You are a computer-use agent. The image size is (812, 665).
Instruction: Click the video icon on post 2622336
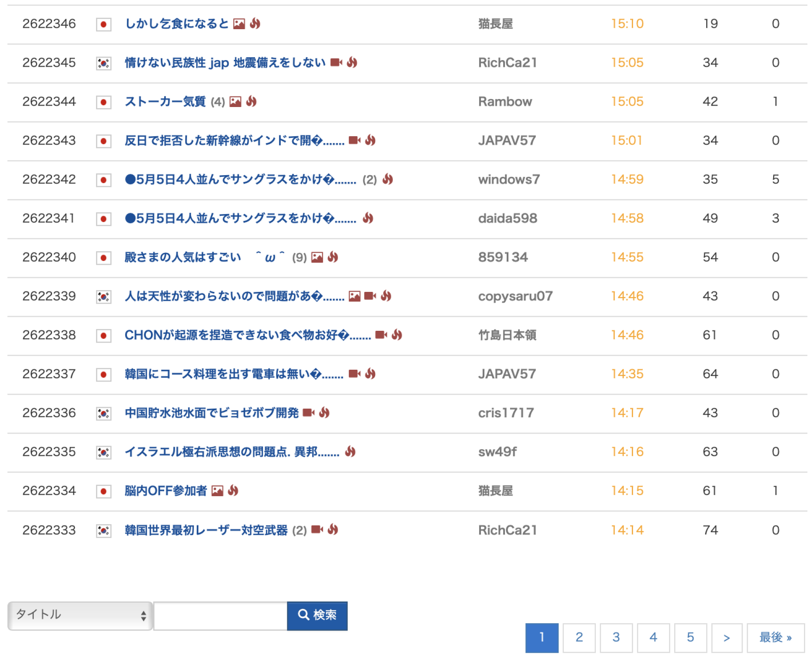click(x=309, y=413)
